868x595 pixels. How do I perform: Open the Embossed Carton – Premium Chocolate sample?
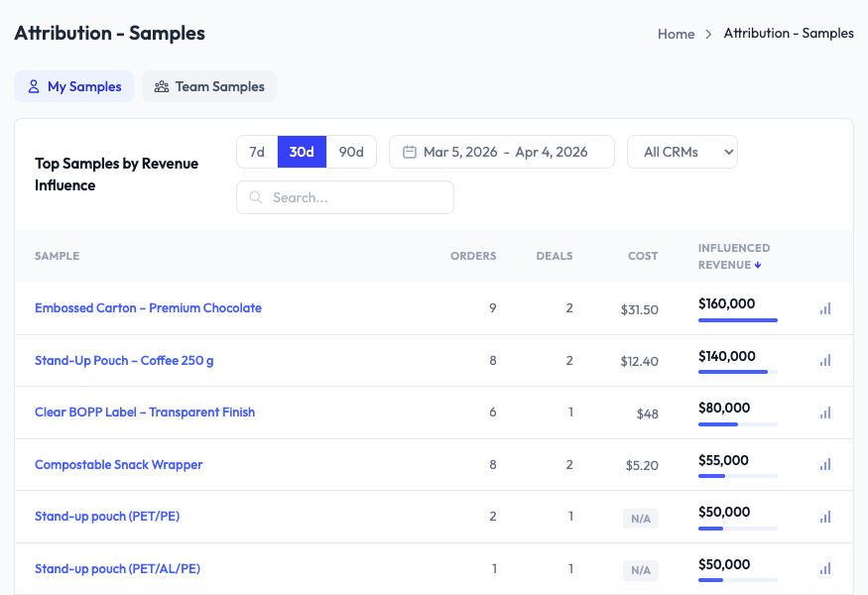148,308
